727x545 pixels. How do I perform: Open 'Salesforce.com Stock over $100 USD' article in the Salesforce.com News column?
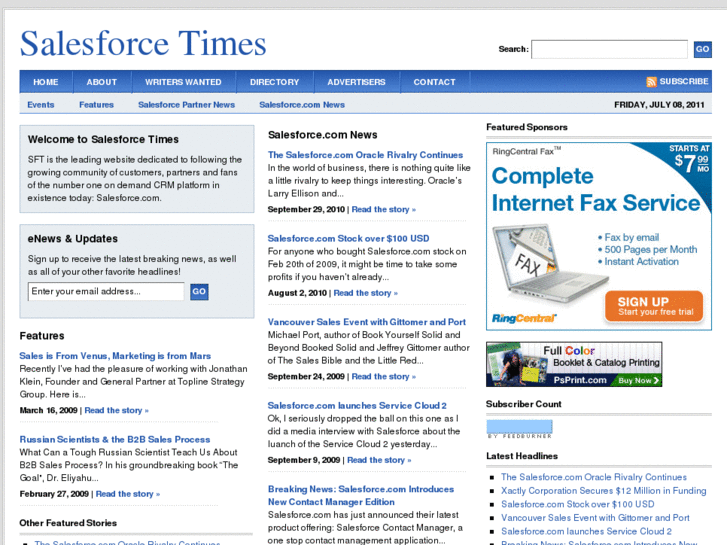(x=348, y=238)
